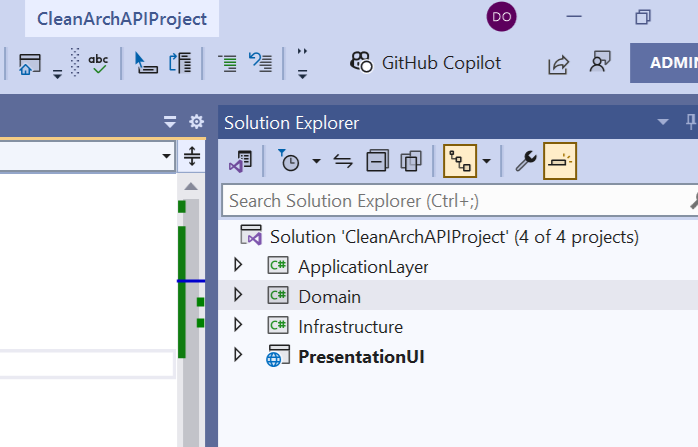The height and width of the screenshot is (447, 698).
Task: Open Properties with the wrench icon
Action: 526,161
